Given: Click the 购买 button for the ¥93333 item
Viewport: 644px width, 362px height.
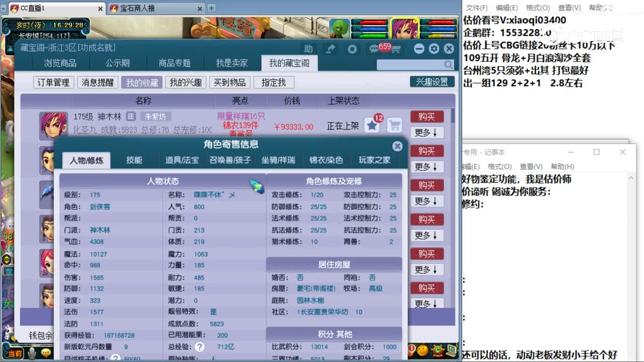Looking at the screenshot, I should tap(427, 117).
